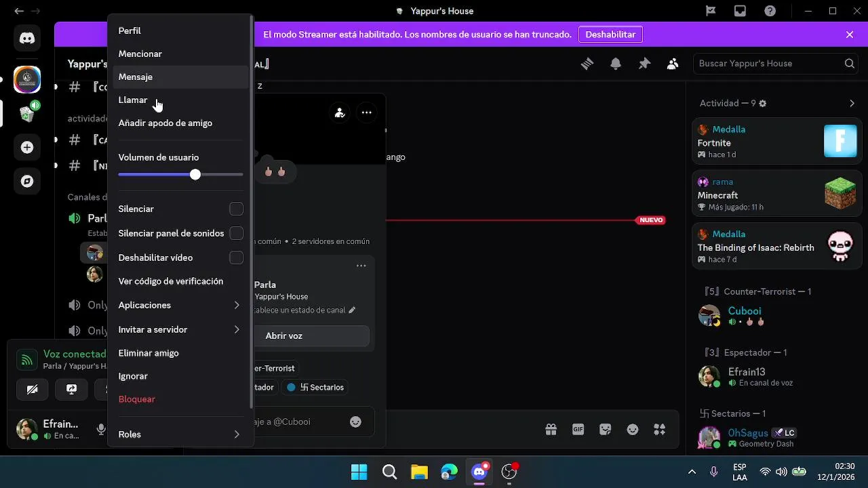
Task: Open the help question mark icon
Action: 770,11
